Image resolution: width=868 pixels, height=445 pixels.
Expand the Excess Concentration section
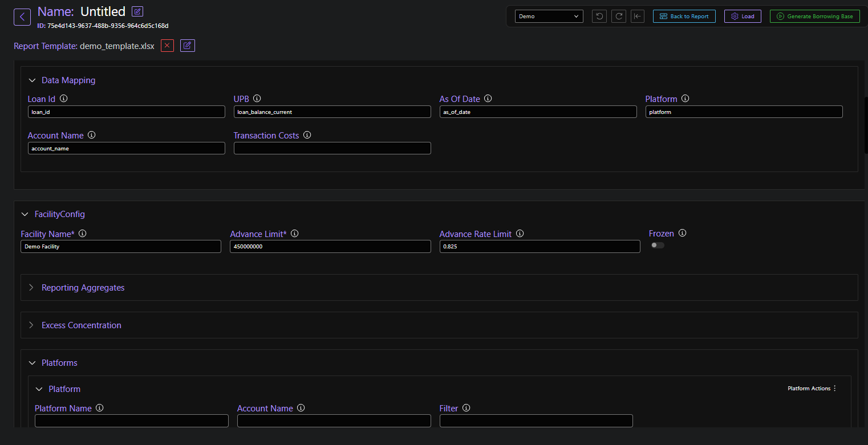click(x=32, y=325)
